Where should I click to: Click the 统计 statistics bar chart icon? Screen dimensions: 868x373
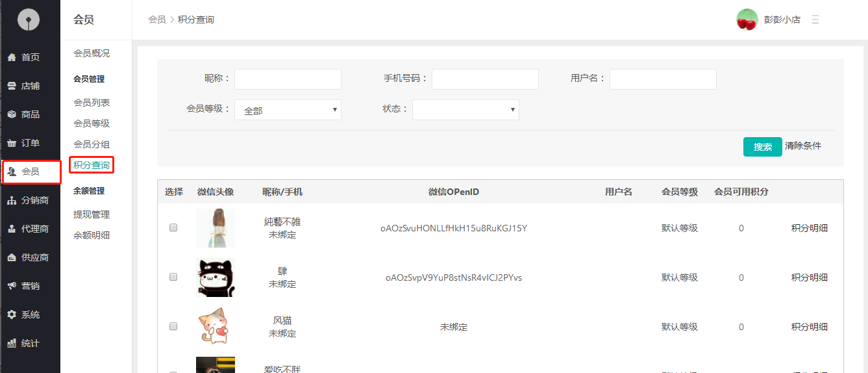(12, 343)
